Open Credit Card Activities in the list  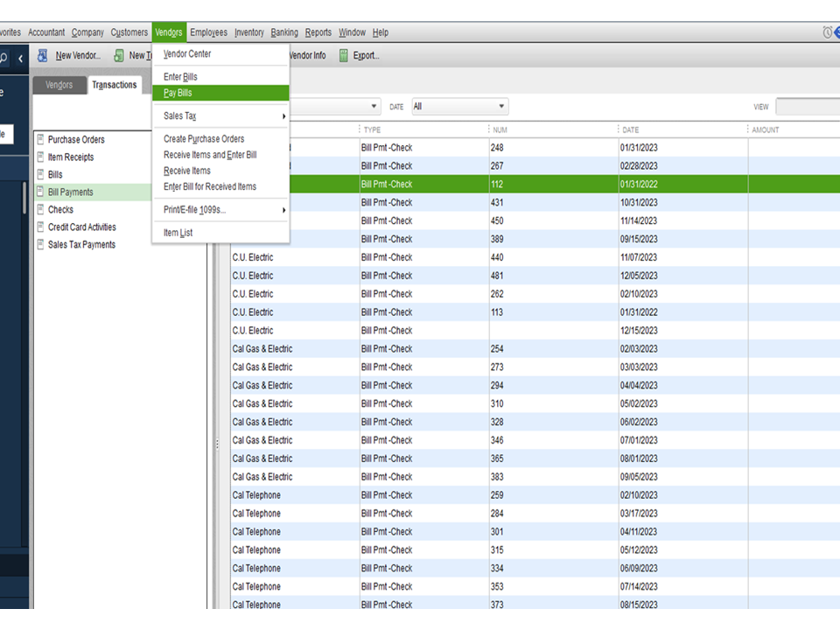pos(81,227)
